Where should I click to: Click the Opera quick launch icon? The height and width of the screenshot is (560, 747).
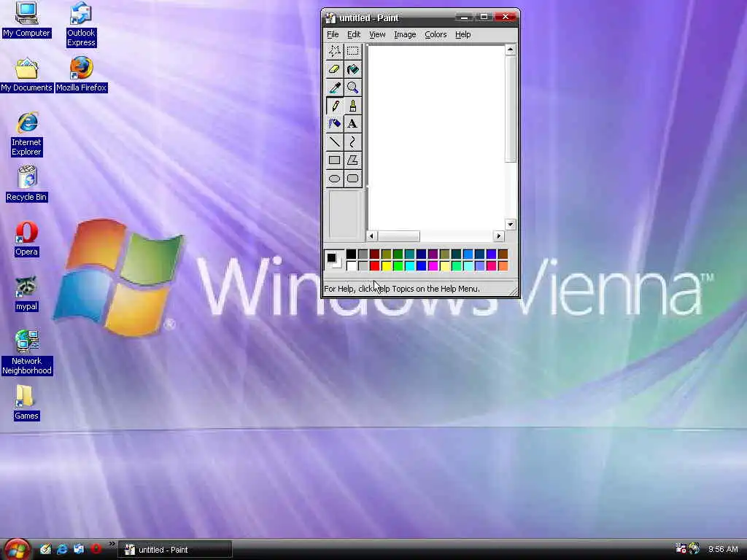point(96,549)
